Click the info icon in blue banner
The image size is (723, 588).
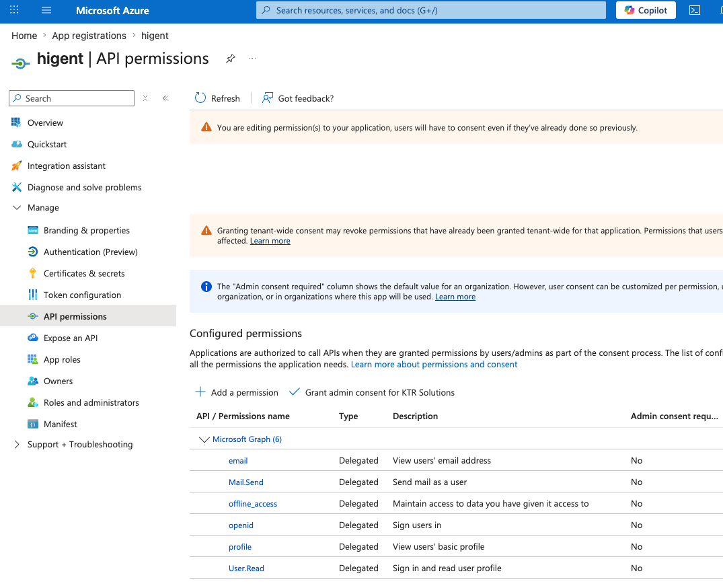click(x=206, y=287)
